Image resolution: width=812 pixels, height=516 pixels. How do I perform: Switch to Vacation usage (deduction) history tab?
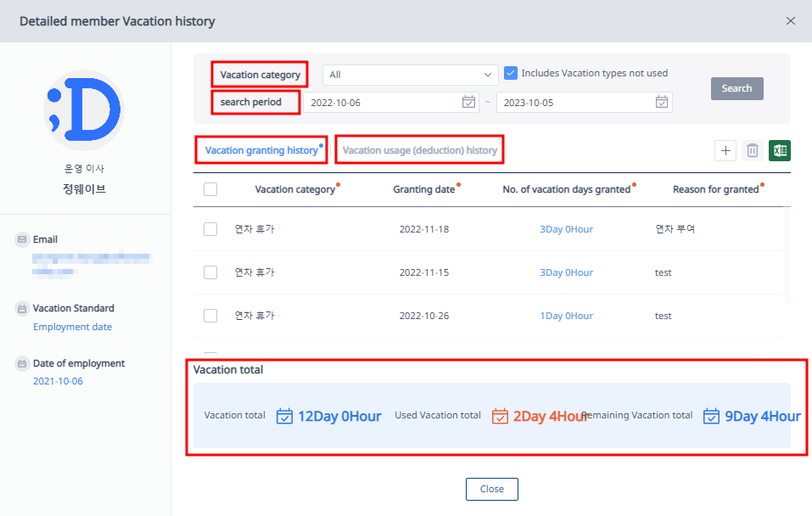coord(419,149)
